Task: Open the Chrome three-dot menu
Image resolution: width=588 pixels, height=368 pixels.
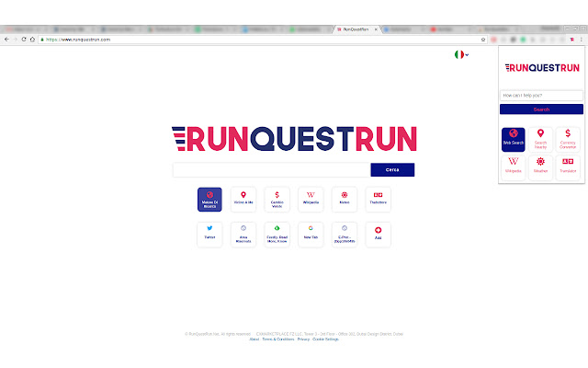Action: pyautogui.click(x=582, y=40)
